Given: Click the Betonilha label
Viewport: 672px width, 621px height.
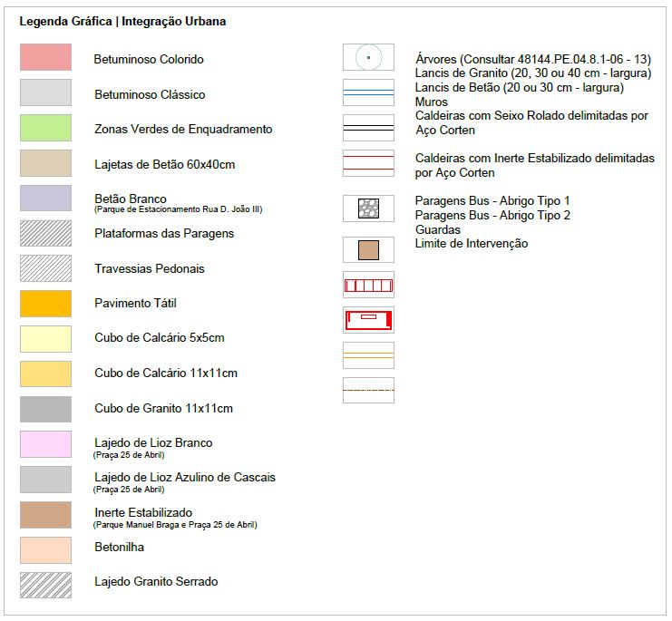Looking at the screenshot, I should (119, 548).
